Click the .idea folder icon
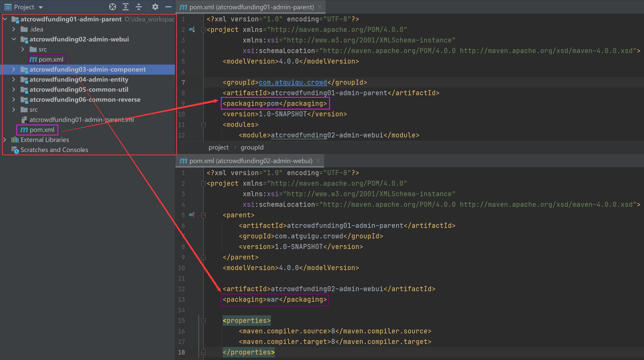Image resolution: width=644 pixels, height=360 pixels. [24, 29]
